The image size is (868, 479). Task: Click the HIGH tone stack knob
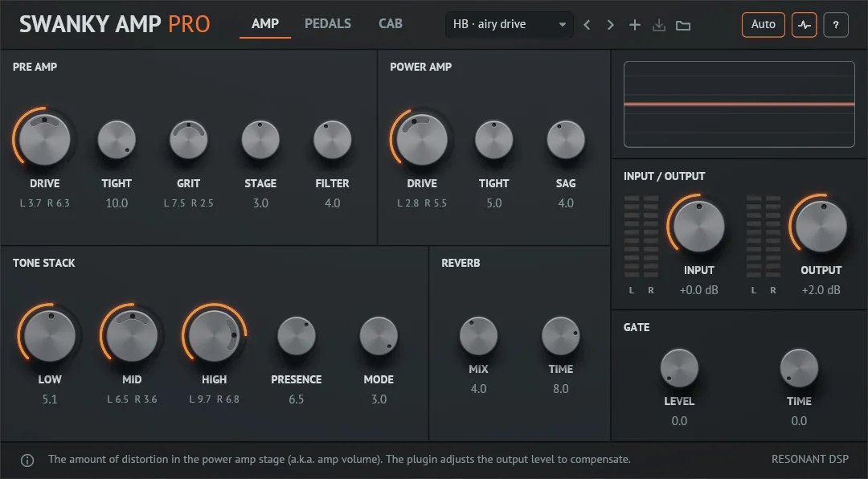click(215, 336)
